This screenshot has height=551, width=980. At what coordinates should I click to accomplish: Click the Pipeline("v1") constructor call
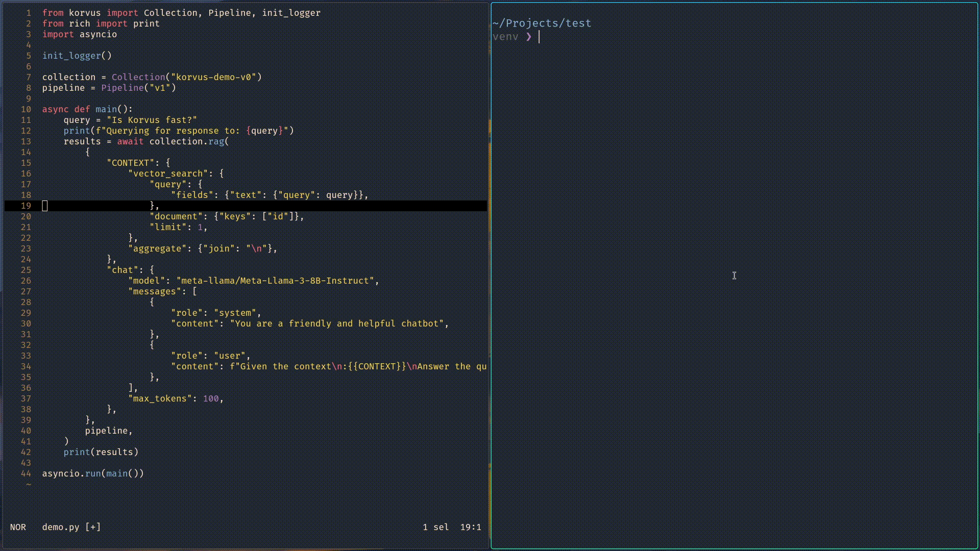click(x=138, y=88)
